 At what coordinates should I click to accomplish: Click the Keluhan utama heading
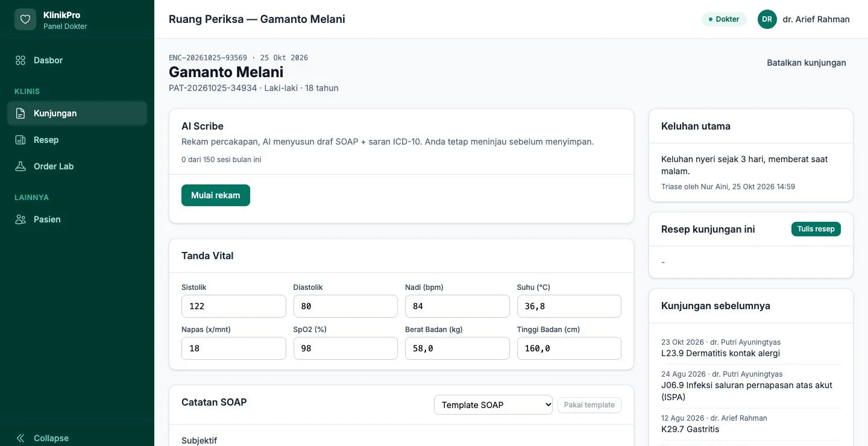tap(696, 126)
